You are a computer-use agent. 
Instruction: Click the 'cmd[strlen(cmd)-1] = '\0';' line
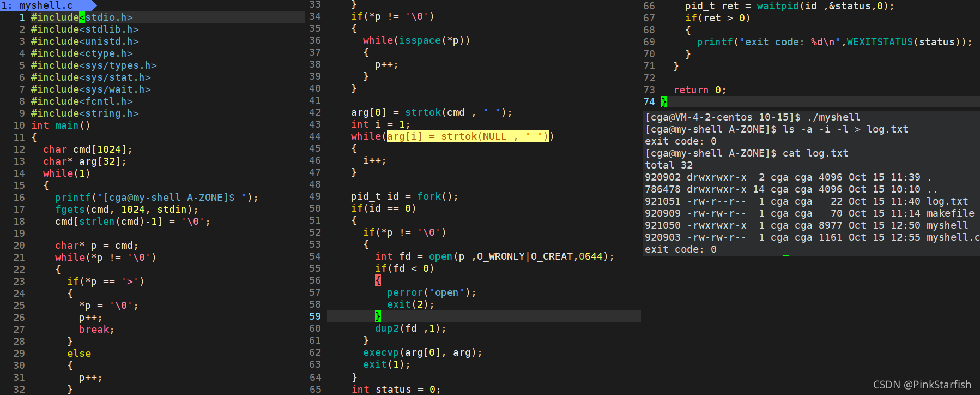pos(132,222)
